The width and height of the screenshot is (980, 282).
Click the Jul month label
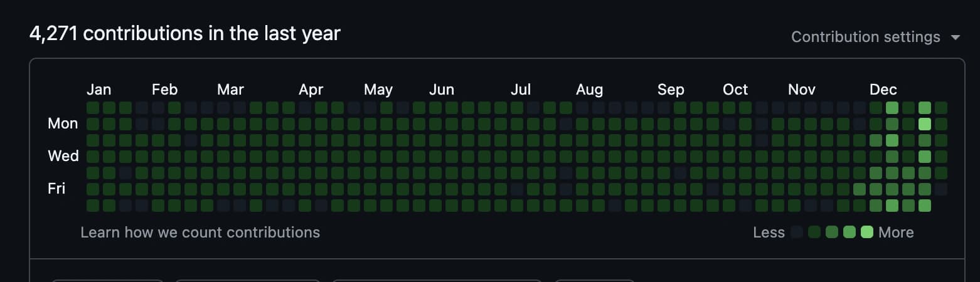tap(521, 90)
